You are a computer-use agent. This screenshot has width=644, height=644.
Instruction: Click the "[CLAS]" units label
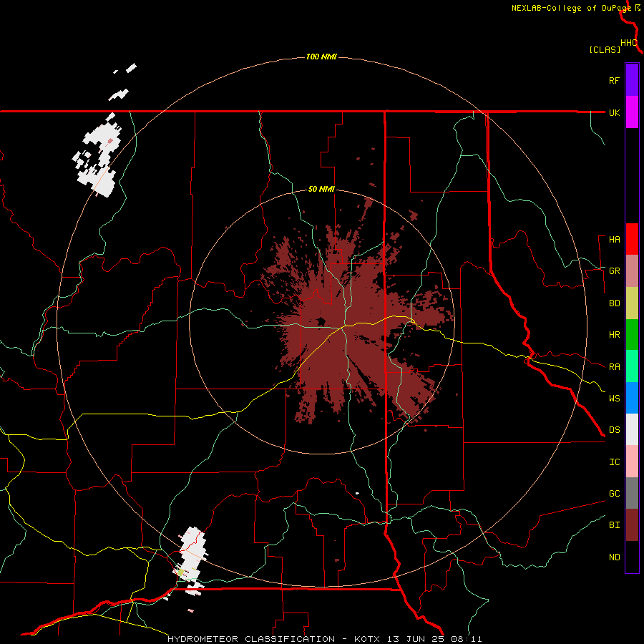[x=605, y=49]
